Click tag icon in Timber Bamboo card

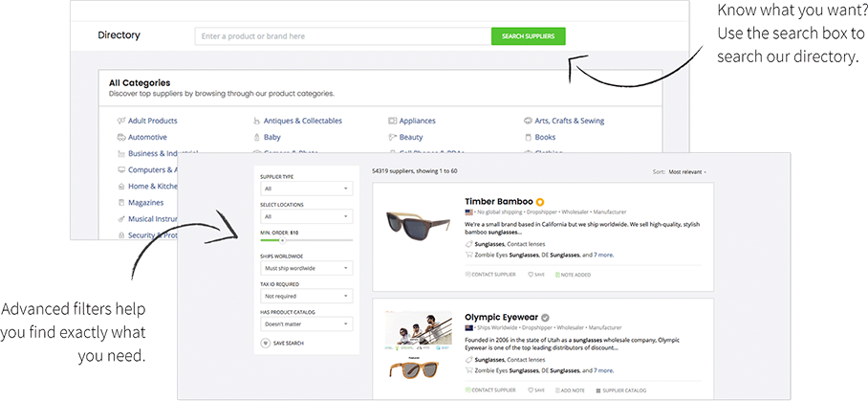pyautogui.click(x=468, y=244)
